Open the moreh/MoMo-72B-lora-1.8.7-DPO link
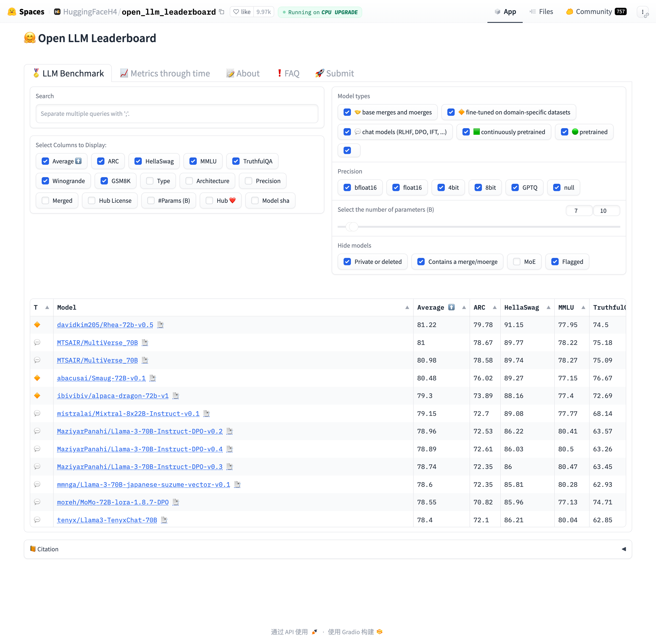Screen dimensions: 656x644 coord(113,502)
